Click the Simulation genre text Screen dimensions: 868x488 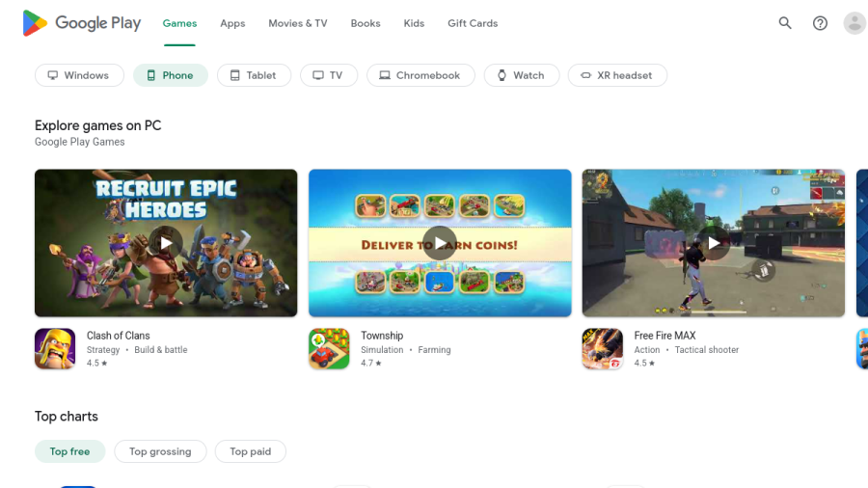(x=382, y=350)
